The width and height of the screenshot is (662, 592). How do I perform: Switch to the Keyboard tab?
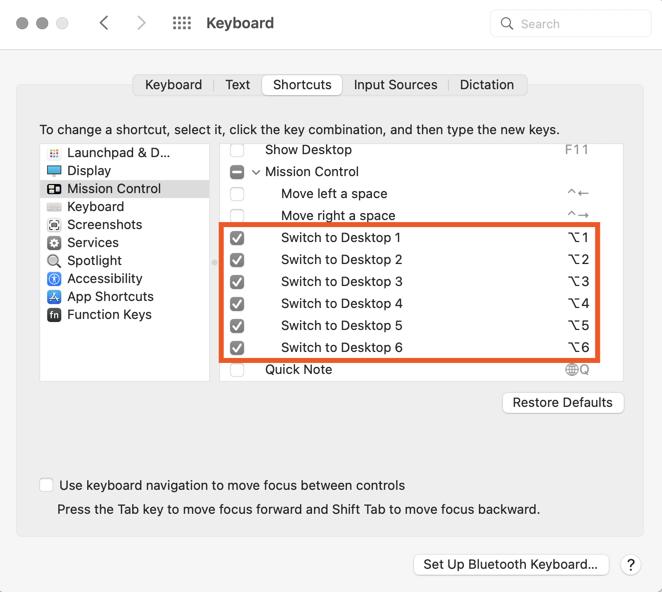pos(174,85)
